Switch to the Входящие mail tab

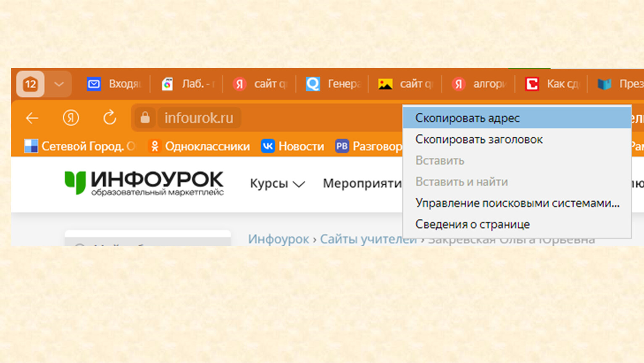coord(114,84)
